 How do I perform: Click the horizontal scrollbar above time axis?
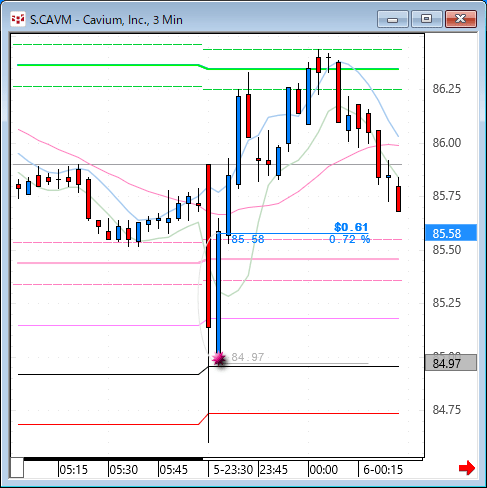tap(223, 459)
